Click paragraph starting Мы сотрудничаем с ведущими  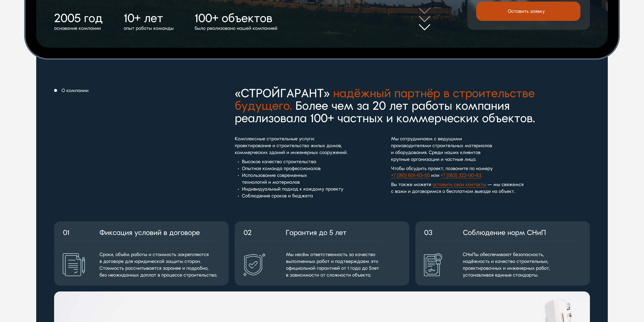click(x=442, y=149)
